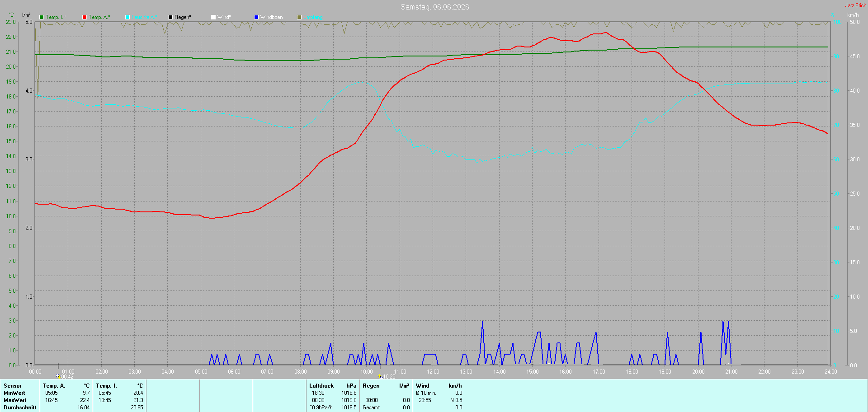
Task: Click the chart title 'Samstag, 06.06.2026'
Action: tap(435, 7)
